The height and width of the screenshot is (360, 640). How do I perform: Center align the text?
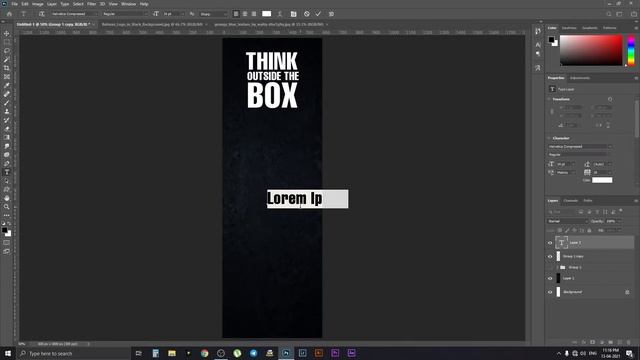[245, 14]
